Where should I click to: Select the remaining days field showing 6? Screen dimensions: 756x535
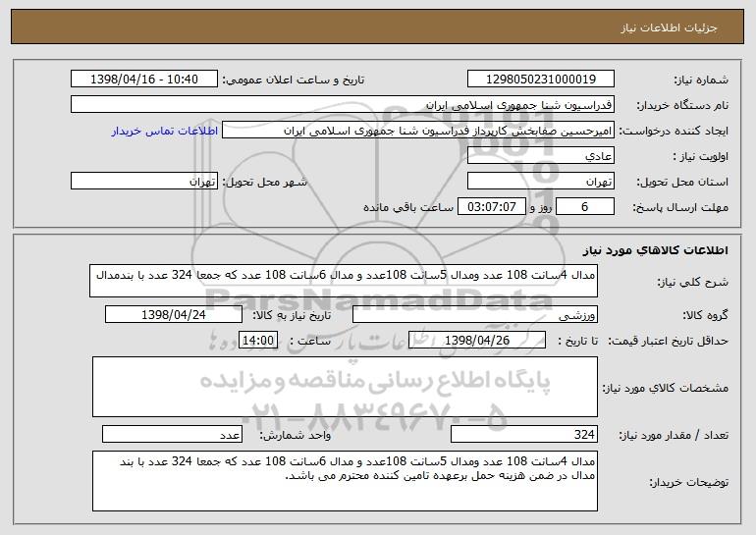585,207
